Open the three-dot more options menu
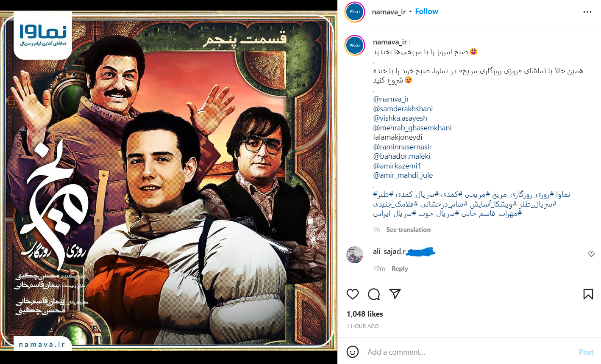601x364 pixels. (587, 12)
